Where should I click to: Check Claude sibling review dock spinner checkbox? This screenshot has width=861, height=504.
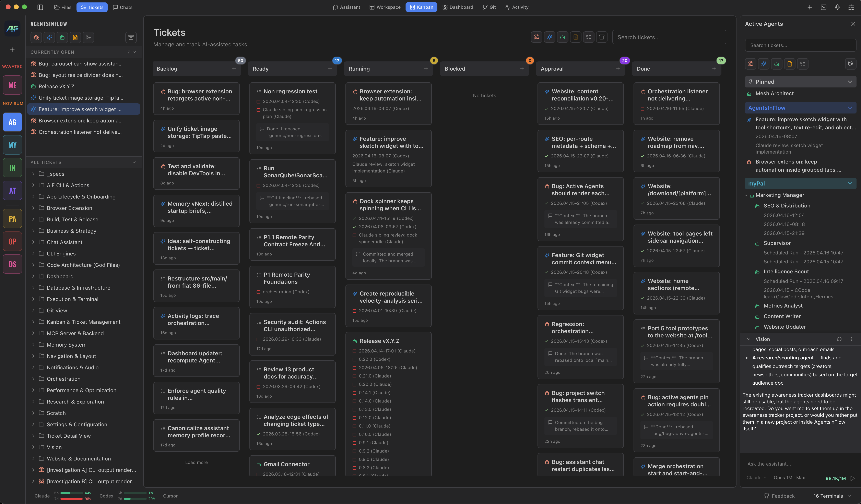coord(354,235)
